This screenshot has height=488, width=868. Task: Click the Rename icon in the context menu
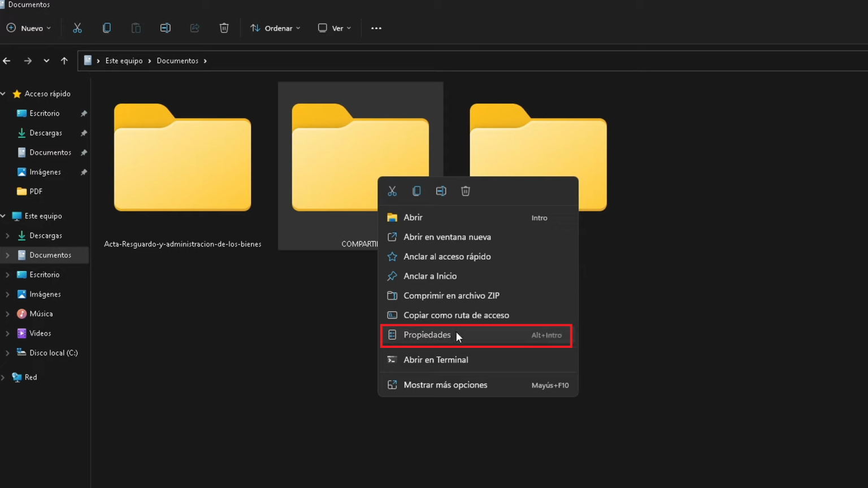tap(441, 191)
